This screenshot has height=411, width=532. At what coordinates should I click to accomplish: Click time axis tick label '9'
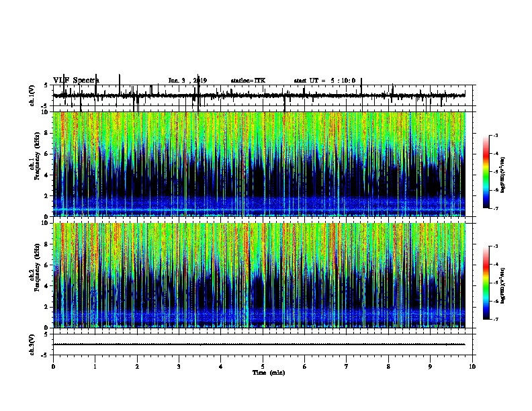click(x=430, y=367)
